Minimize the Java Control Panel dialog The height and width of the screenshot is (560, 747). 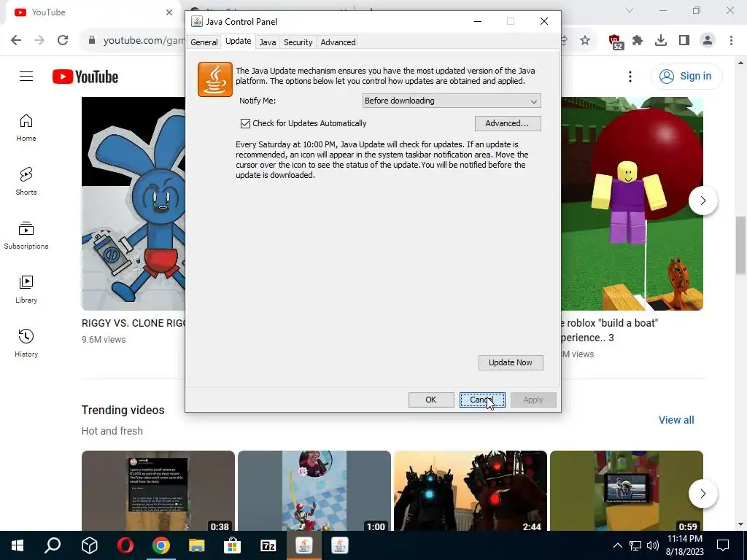click(477, 21)
